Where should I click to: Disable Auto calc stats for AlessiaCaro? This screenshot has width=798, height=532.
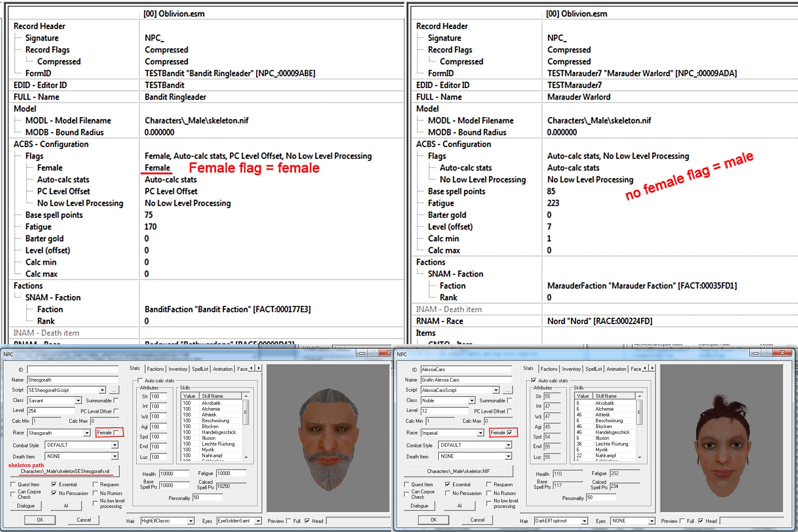[x=534, y=380]
